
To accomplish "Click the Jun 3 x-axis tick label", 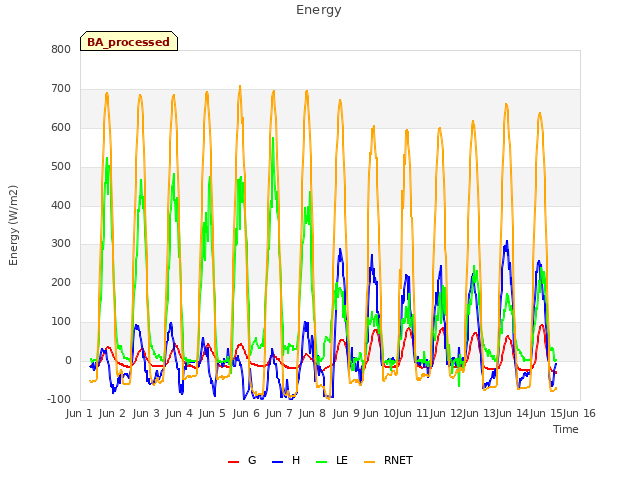I will pos(146,413).
